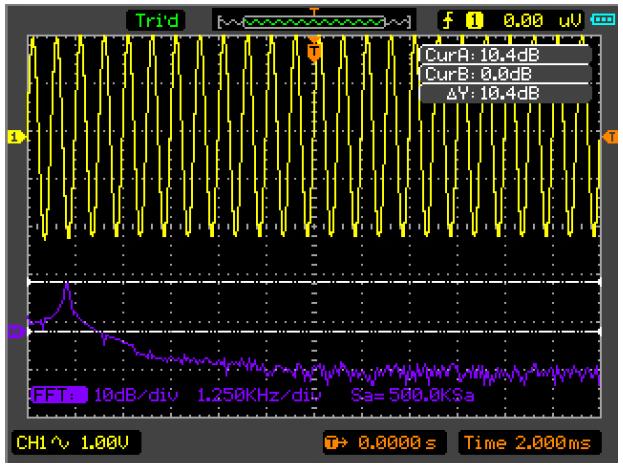Screen dimensions: 623x467
Task: Click the CH1 1.00V channel scale readout
Action: (75, 442)
